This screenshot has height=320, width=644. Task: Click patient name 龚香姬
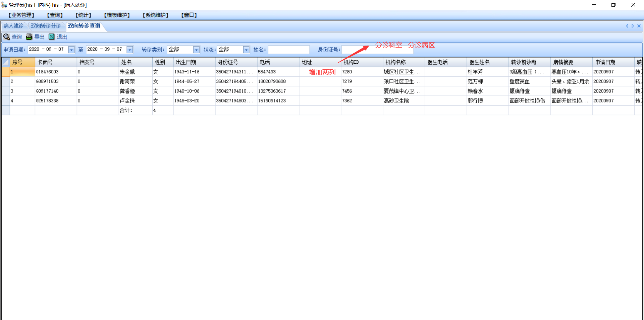pos(127,91)
